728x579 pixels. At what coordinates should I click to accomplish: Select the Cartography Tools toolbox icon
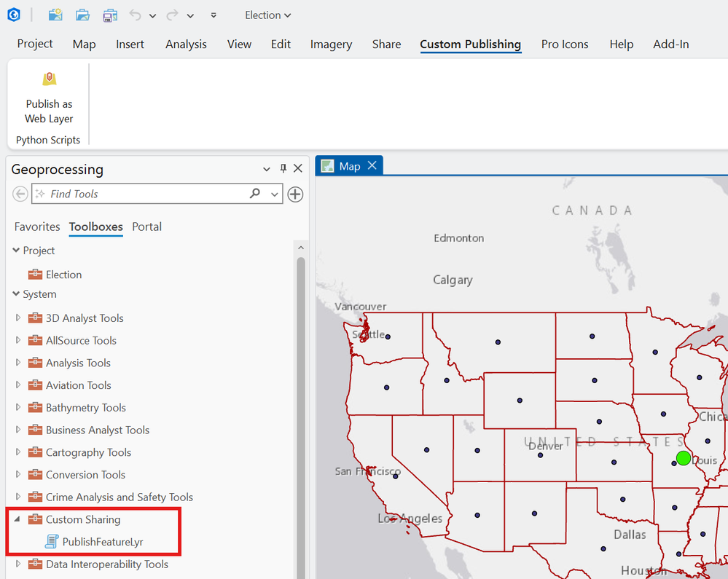(35, 452)
